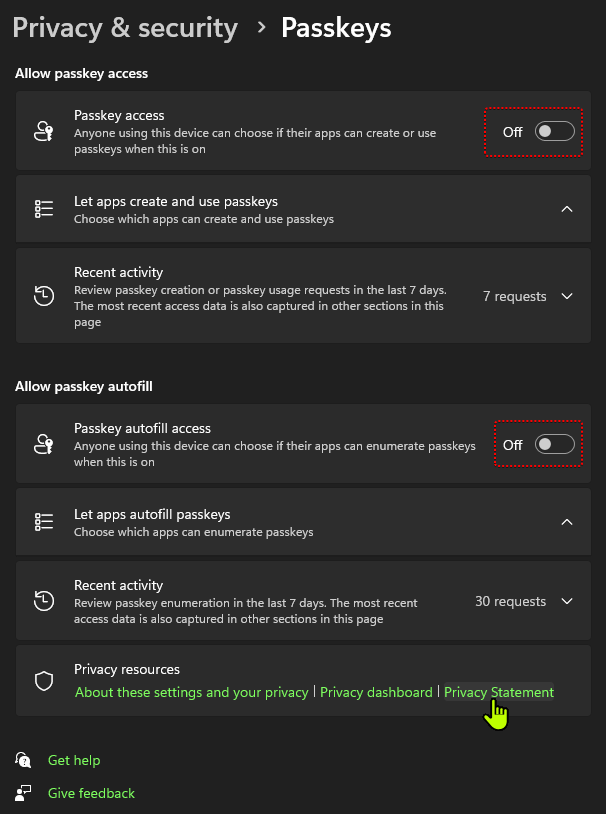606x814 pixels.
Task: Turn on the Passkey access toggle
Action: (x=555, y=132)
